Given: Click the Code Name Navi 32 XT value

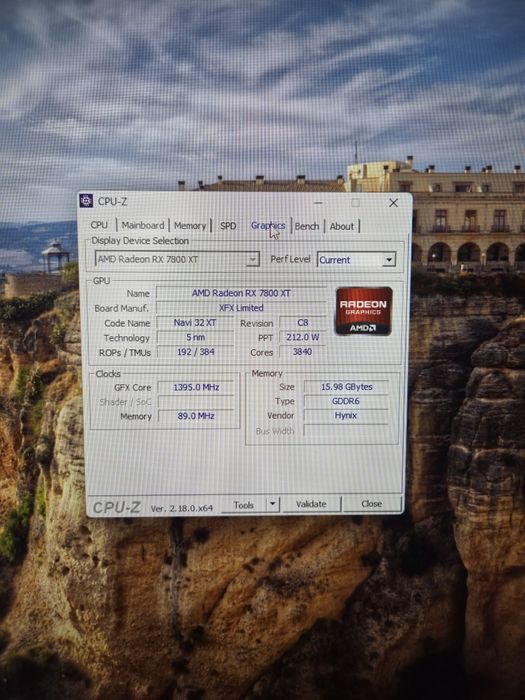Looking at the screenshot, I should coord(195,322).
